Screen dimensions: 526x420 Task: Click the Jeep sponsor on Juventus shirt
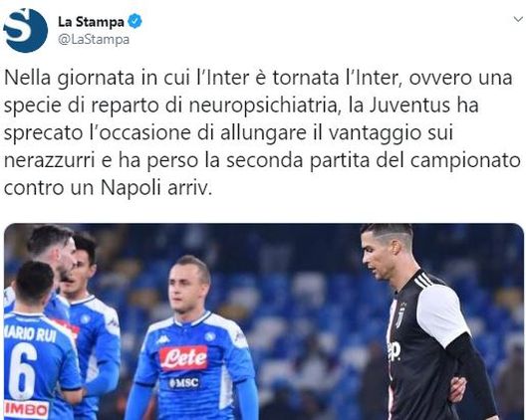click(394, 351)
